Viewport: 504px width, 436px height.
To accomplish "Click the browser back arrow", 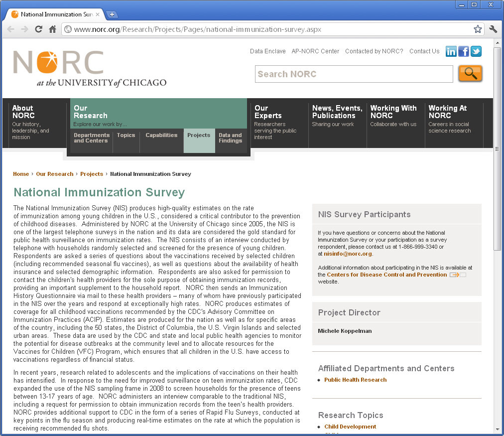I will click(10, 29).
